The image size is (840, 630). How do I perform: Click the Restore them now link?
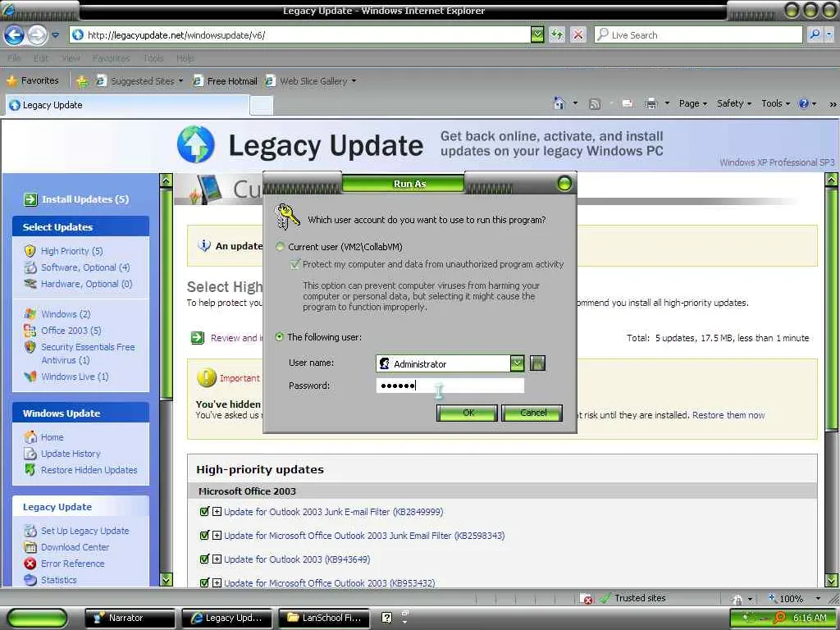point(728,415)
